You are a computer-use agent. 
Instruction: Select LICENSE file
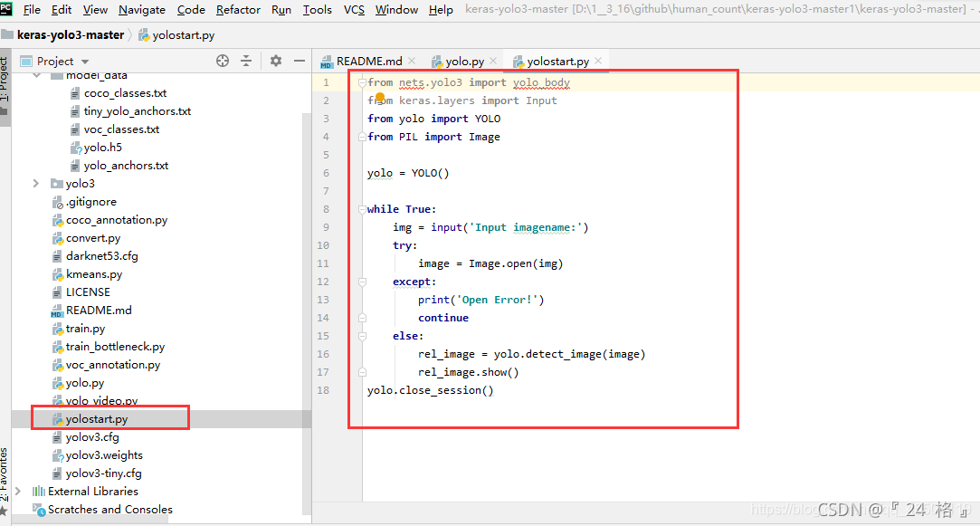coord(88,292)
